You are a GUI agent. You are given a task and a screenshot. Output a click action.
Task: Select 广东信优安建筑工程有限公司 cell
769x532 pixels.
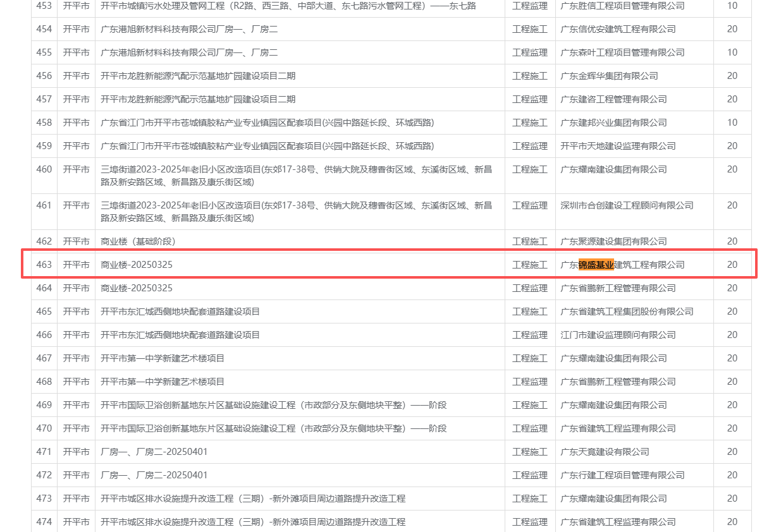click(x=618, y=29)
